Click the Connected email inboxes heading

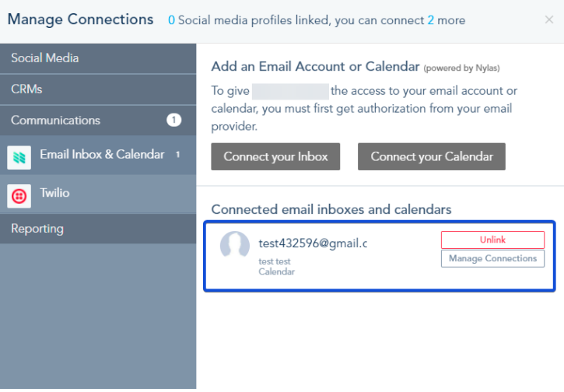[331, 209]
